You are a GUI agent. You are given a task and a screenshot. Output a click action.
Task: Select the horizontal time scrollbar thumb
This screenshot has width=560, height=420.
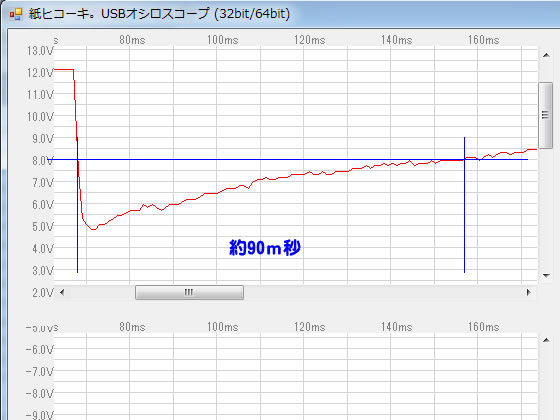(189, 292)
